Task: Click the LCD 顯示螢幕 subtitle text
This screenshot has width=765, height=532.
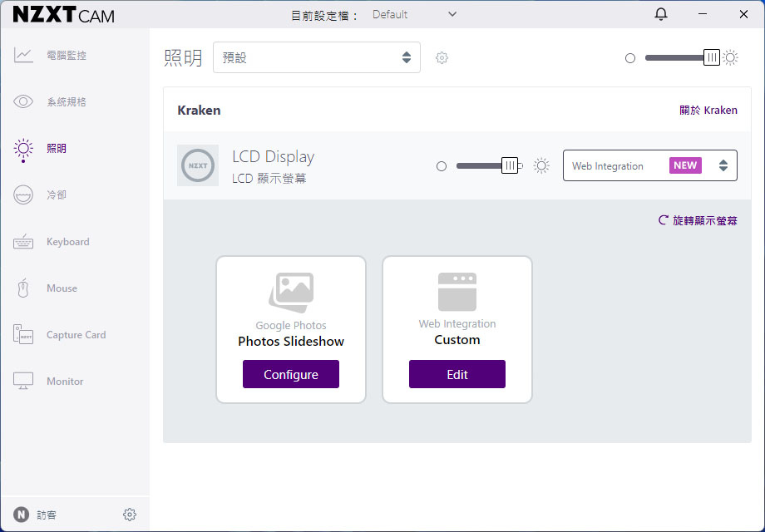Action: pyautogui.click(x=269, y=179)
